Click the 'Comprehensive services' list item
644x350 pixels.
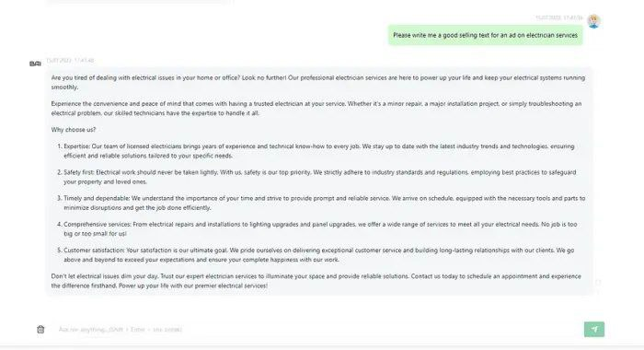[319, 228]
